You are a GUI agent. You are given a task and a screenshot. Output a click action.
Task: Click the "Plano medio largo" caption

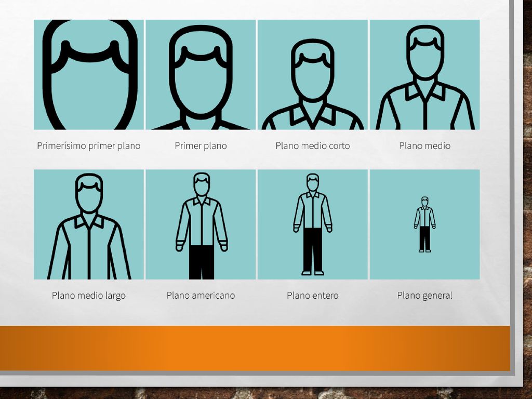click(88, 296)
